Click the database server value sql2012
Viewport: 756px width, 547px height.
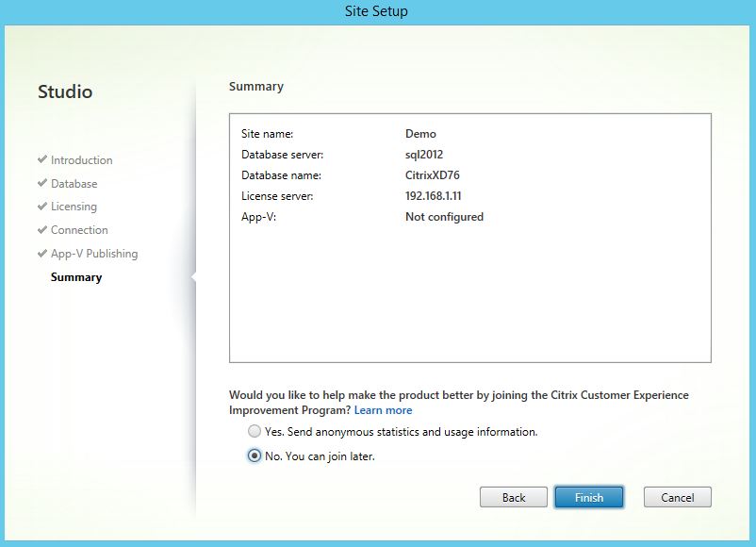pos(423,155)
